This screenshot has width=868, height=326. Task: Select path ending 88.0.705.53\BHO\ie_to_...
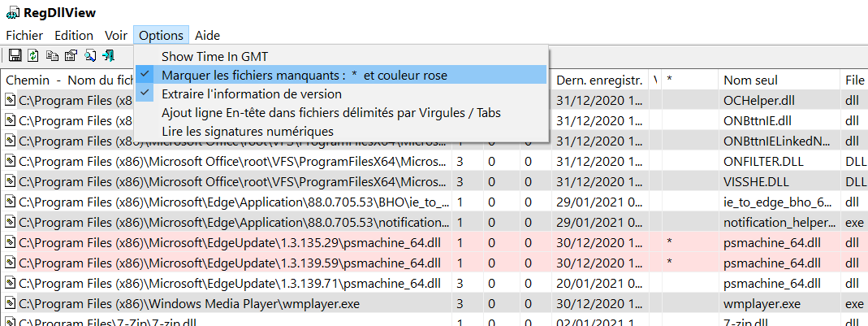(234, 202)
